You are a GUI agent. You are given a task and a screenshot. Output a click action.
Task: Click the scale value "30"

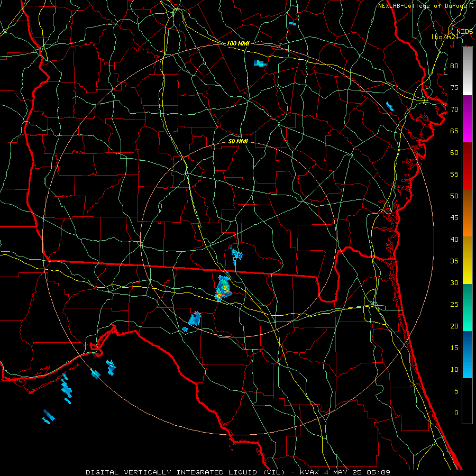pos(454,282)
